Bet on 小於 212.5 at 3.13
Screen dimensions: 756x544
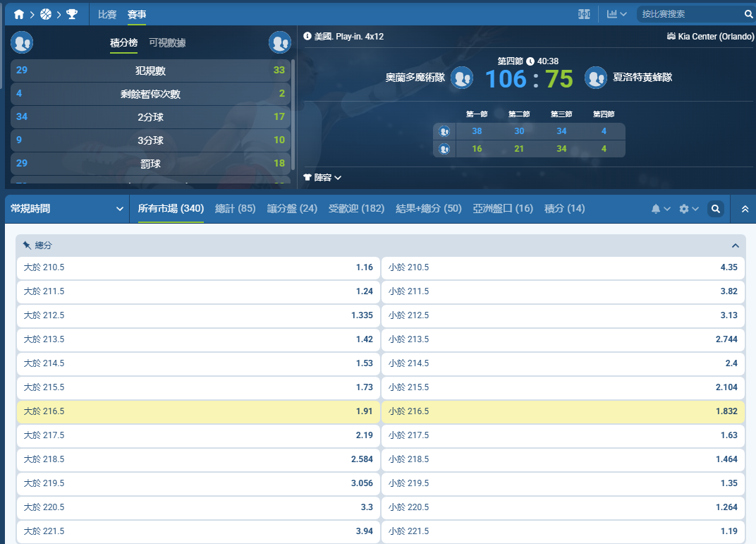click(563, 315)
